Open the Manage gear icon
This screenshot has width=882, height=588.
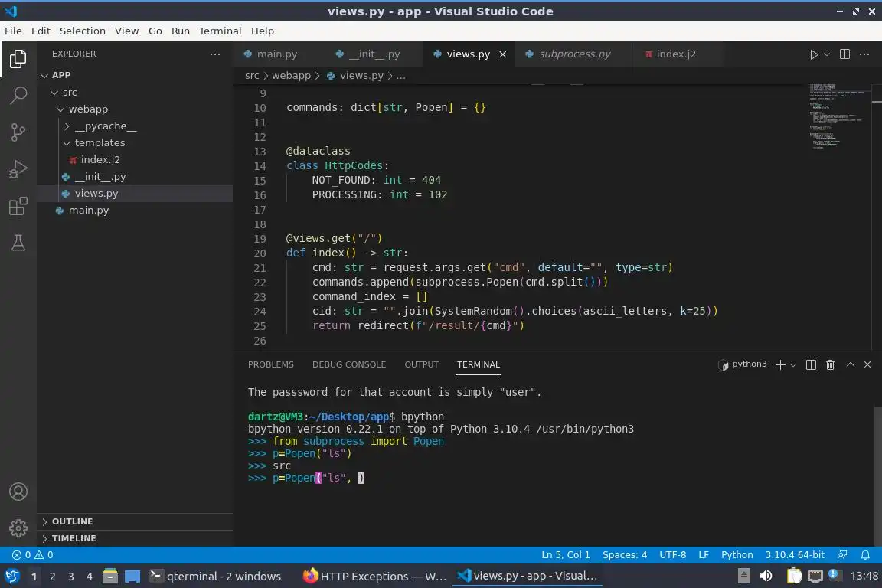click(18, 528)
